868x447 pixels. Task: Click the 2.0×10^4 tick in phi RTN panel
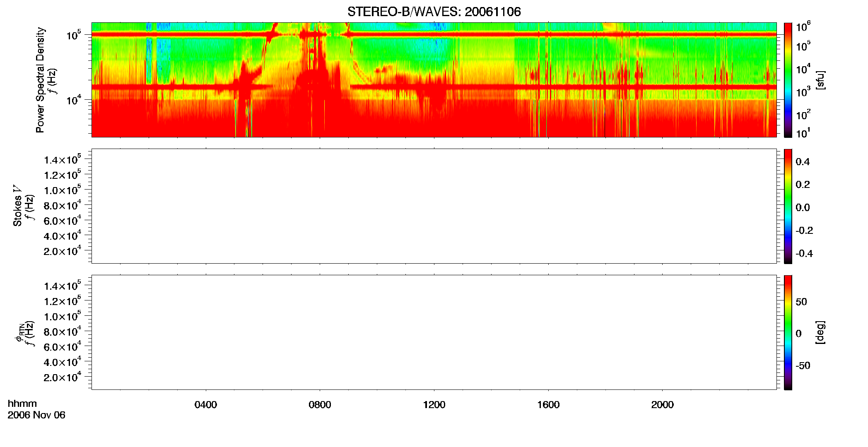[x=63, y=377]
